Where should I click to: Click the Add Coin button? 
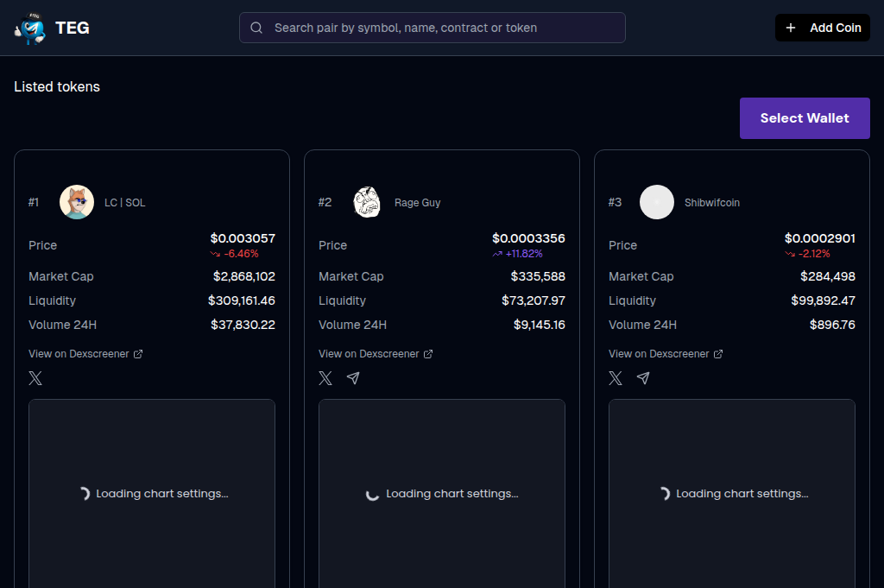[x=822, y=27]
